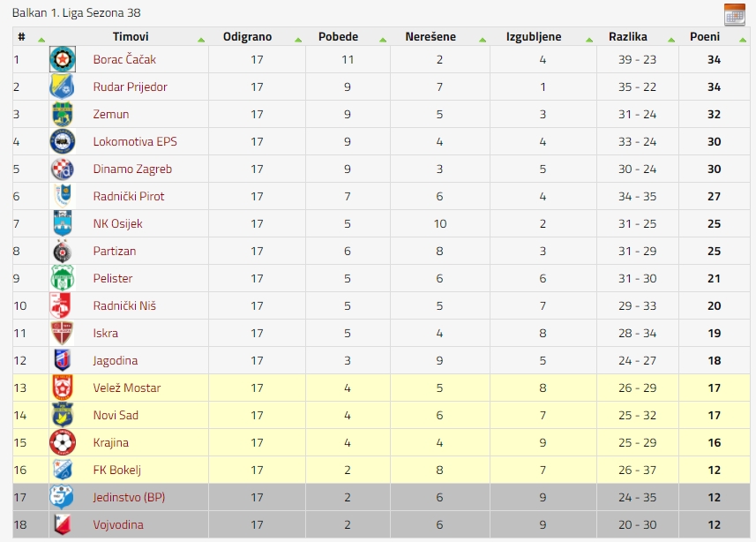Click Borac Čačak club crest

63,59
